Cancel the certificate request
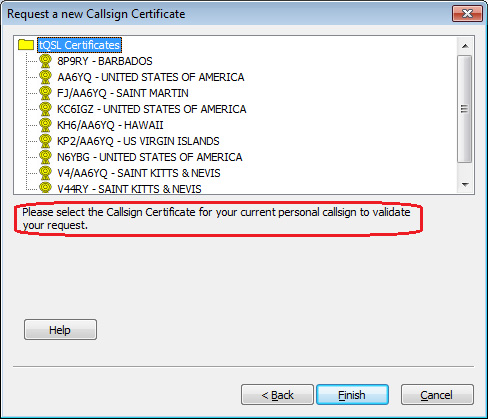This screenshot has width=488, height=419. click(x=437, y=395)
